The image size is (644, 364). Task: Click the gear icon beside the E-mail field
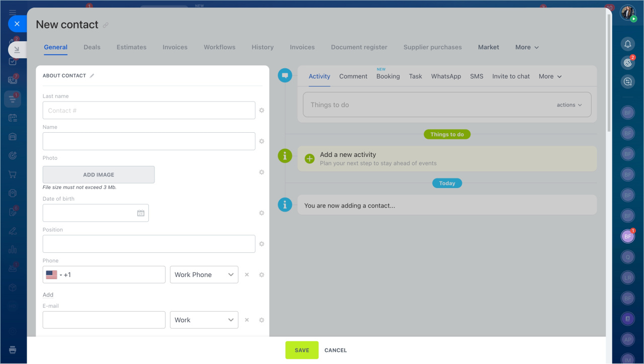point(262,320)
